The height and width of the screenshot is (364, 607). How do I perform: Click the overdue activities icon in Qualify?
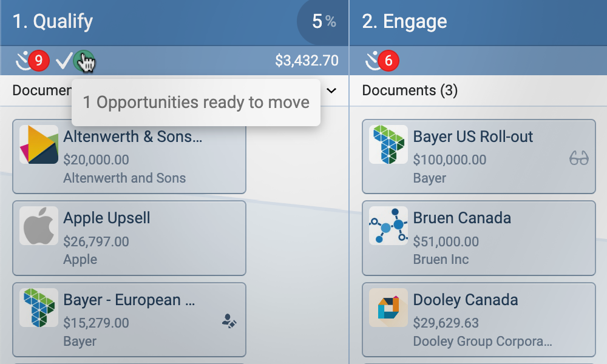pos(22,60)
